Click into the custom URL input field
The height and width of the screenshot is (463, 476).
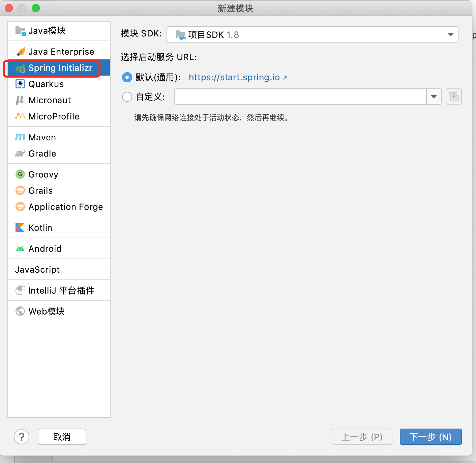coord(300,97)
